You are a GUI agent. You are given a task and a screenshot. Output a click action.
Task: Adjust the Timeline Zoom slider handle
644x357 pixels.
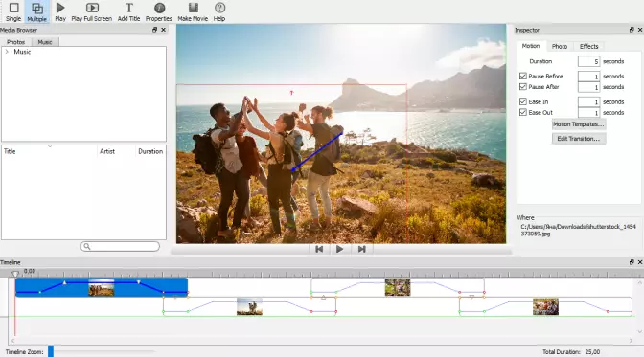coord(51,351)
